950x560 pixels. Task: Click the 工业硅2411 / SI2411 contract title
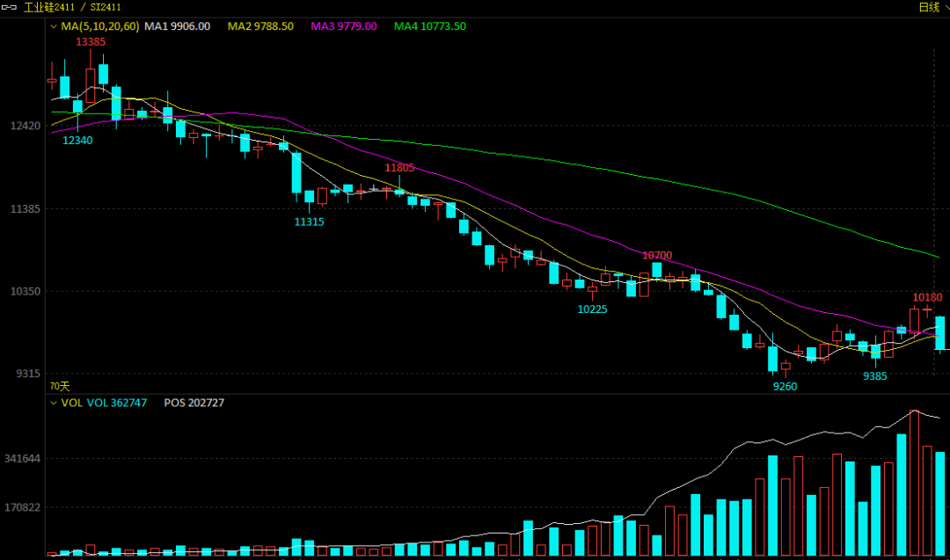coord(72,7)
